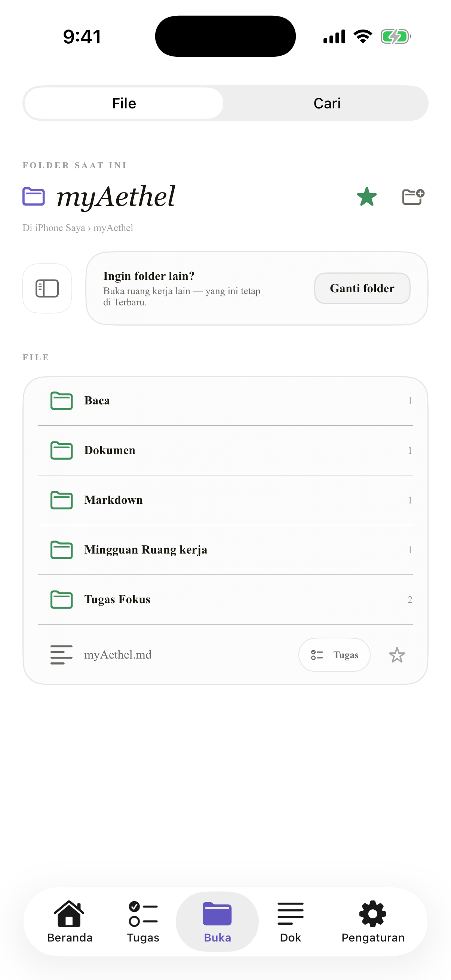Tap the Ganti folder button
The height and width of the screenshot is (980, 451).
tap(362, 288)
